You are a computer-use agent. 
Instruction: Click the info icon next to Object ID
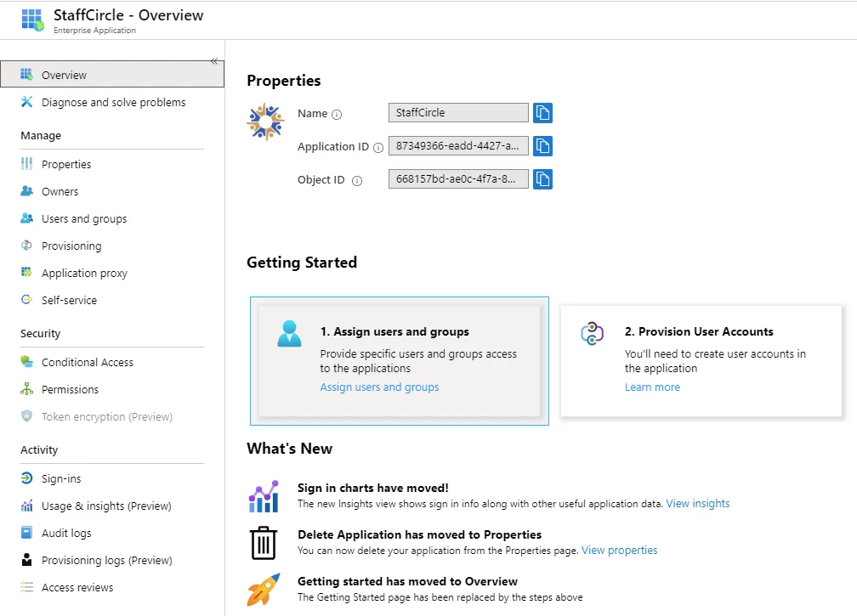(357, 181)
